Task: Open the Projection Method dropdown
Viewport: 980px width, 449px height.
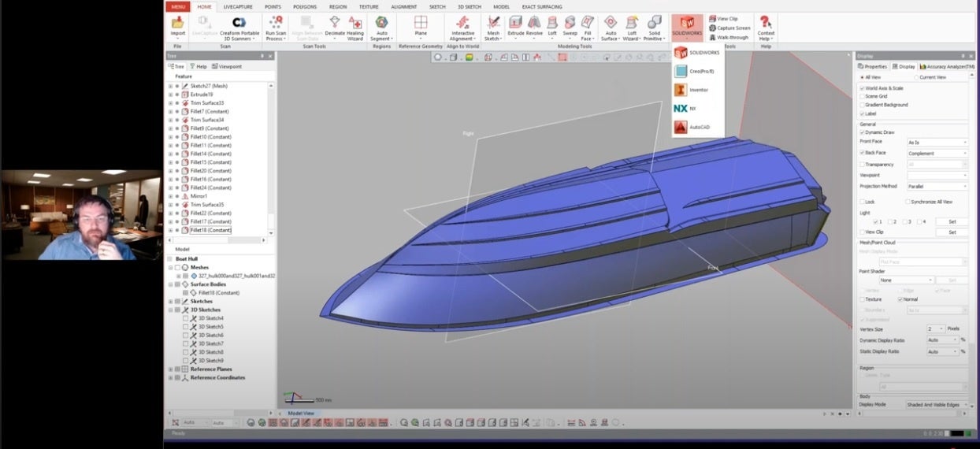Action: 937,187
